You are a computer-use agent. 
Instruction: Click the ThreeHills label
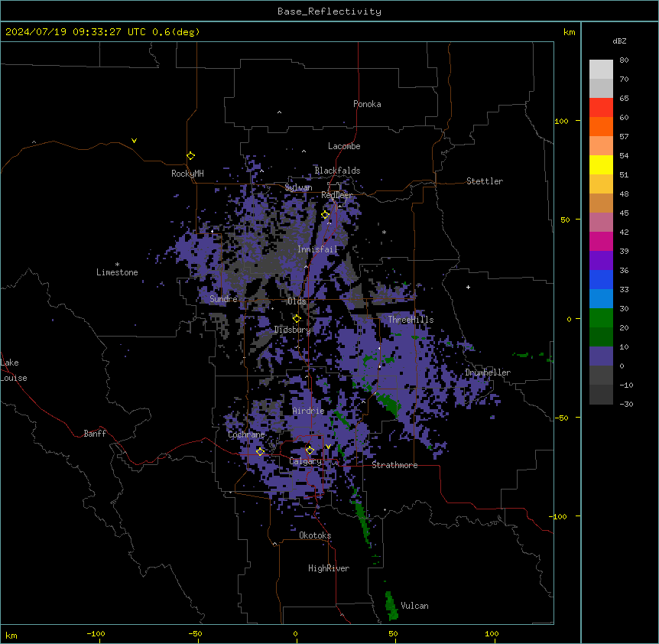pyautogui.click(x=411, y=320)
